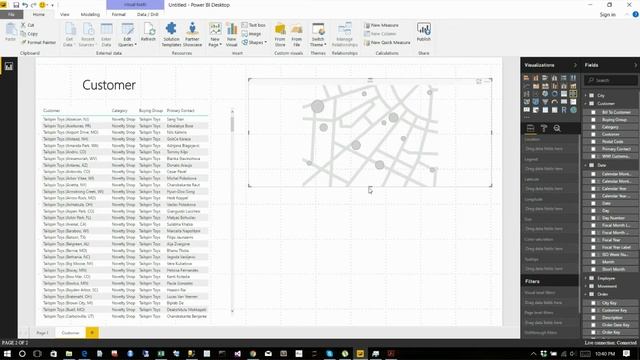Click focus mode icon on map visual
640x360 pixels.
[478, 82]
